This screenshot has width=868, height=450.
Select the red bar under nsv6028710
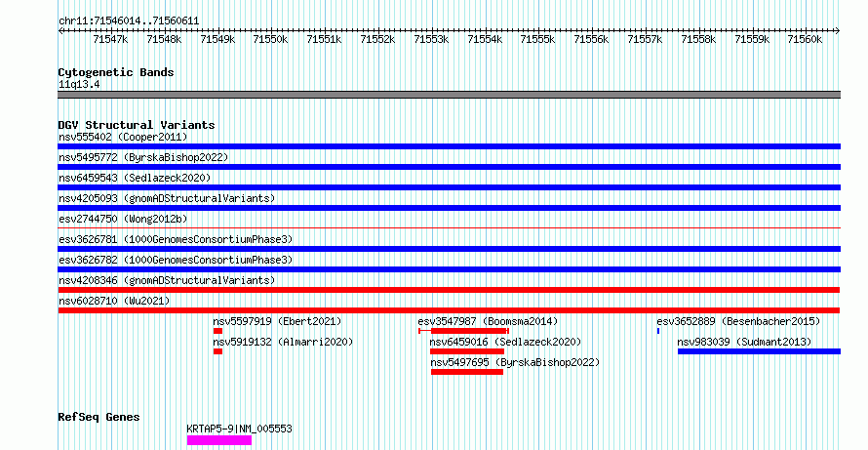[x=449, y=310]
